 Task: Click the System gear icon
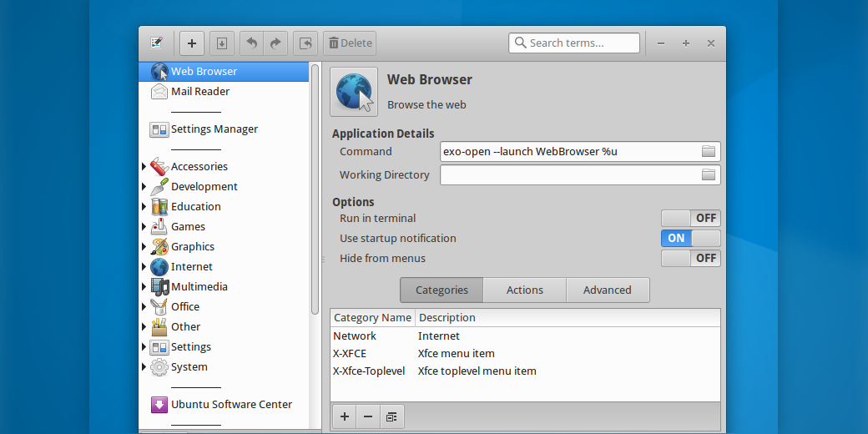click(159, 367)
